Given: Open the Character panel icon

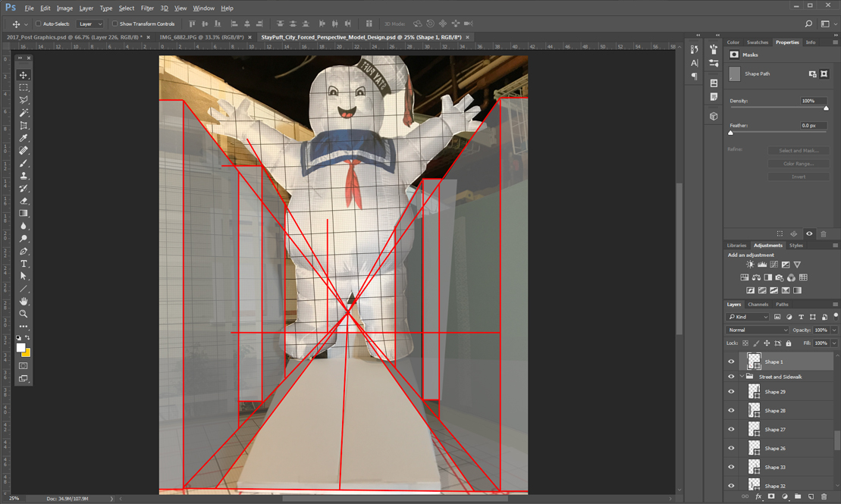Looking at the screenshot, I should click(x=694, y=63).
